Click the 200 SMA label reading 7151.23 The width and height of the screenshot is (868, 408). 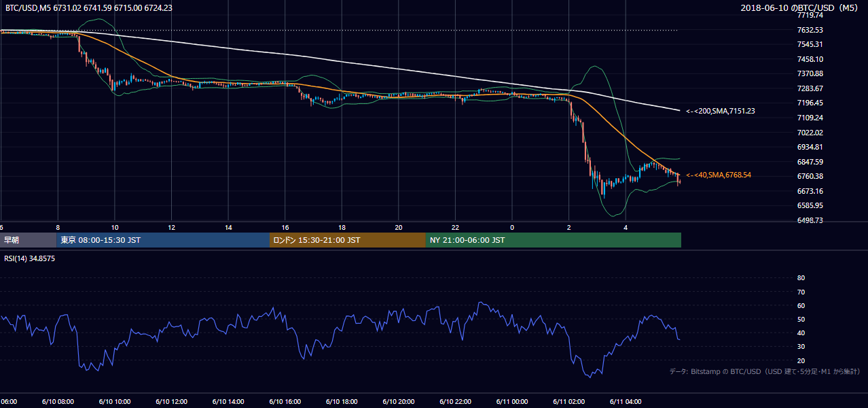click(720, 111)
